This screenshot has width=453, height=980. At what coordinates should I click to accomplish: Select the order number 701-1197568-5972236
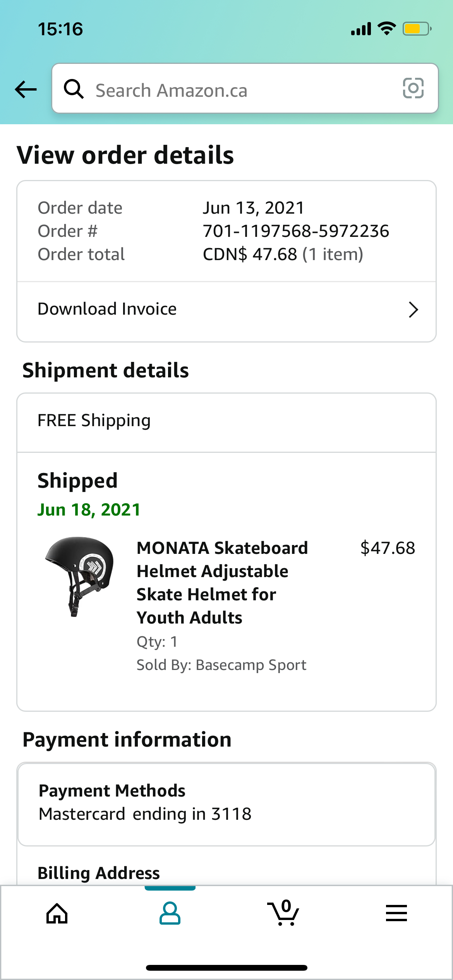(296, 231)
